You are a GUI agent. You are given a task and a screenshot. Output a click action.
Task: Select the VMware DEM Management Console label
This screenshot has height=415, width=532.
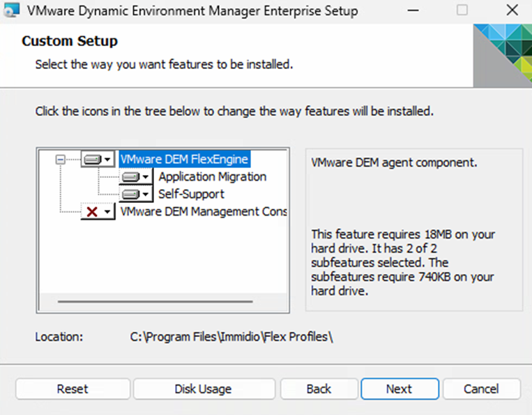203,211
